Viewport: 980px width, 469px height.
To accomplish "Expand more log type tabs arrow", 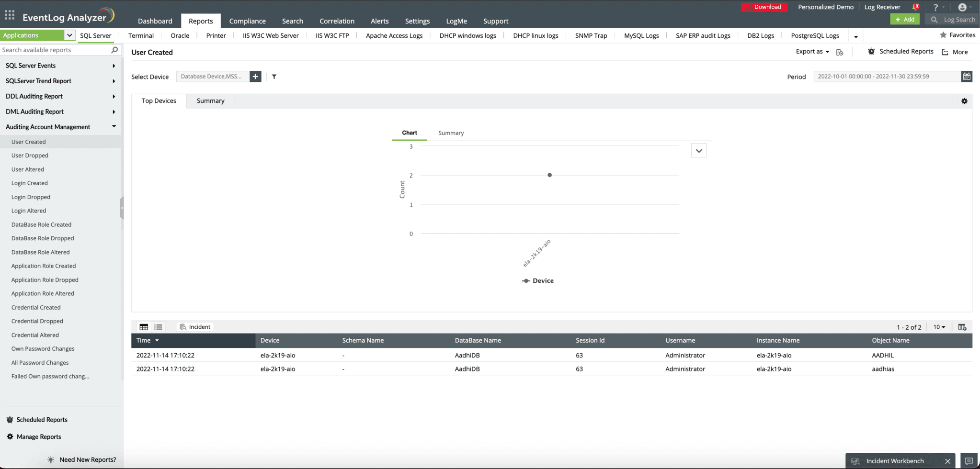I will point(856,36).
